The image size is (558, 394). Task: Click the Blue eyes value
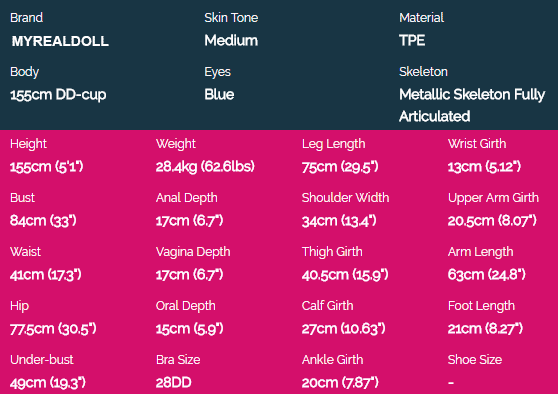click(x=219, y=94)
